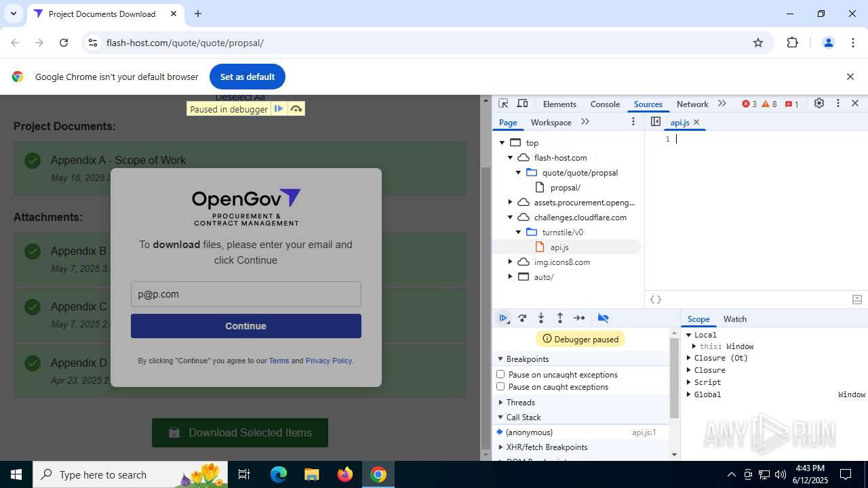The width and height of the screenshot is (868, 488).
Task: Switch to the Network tab
Action: tap(692, 104)
